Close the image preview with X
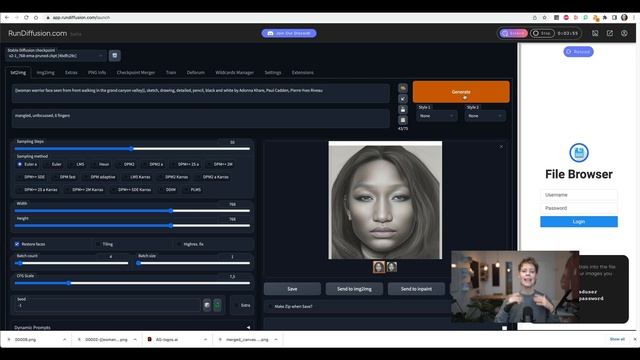 [501, 147]
